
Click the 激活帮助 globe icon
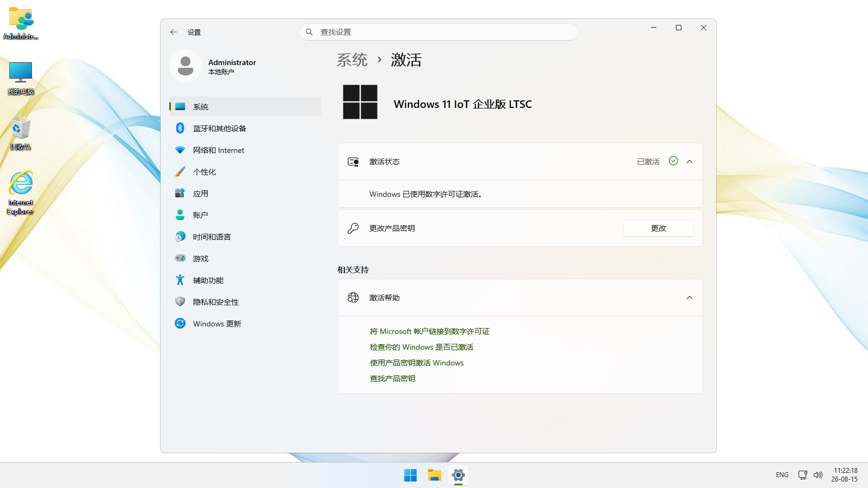[x=353, y=298]
